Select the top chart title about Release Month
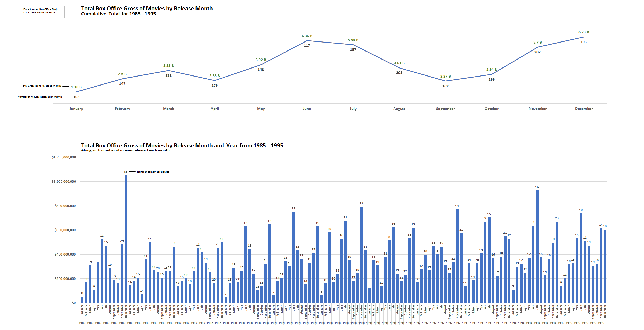 [x=147, y=9]
